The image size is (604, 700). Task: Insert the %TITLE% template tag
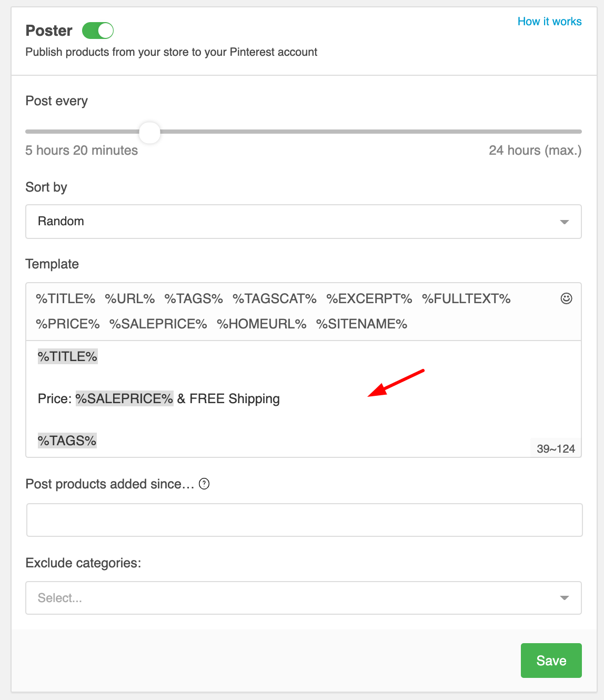coord(66,299)
